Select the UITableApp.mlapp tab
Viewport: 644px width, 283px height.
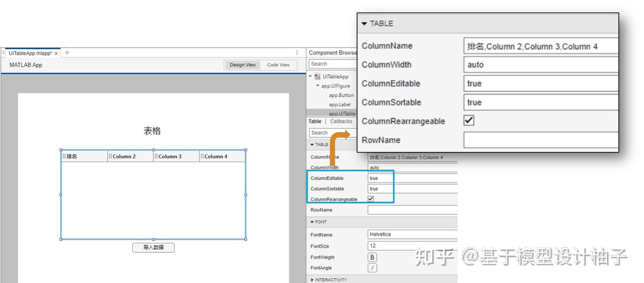pyautogui.click(x=30, y=53)
